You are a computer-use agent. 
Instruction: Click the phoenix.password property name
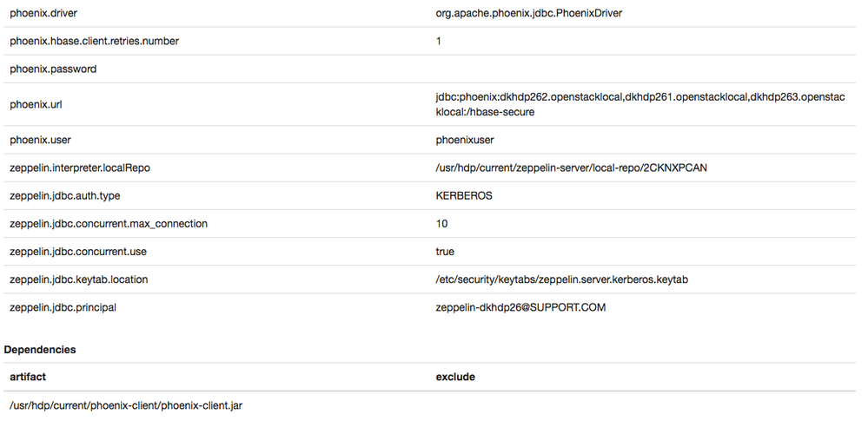(53, 69)
